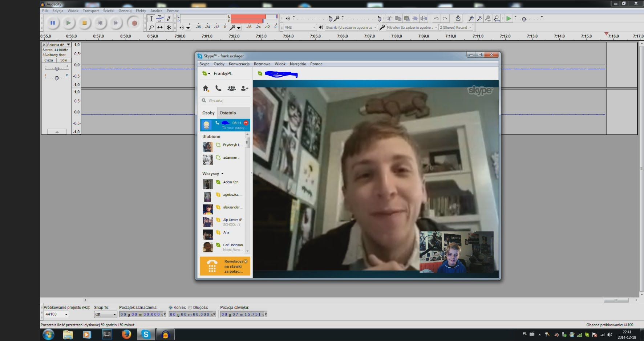The height and width of the screenshot is (341, 644).
Task: Select the Długość radio button
Action: pyautogui.click(x=190, y=308)
